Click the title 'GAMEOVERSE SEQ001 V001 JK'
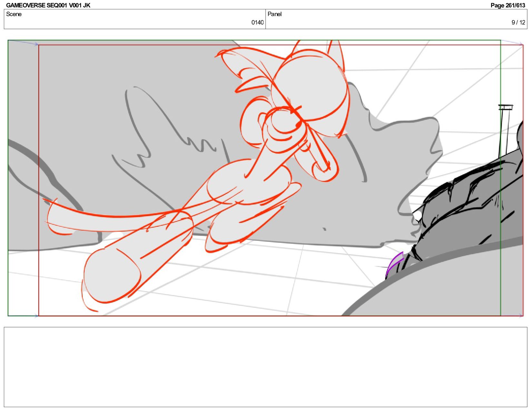The width and height of the screenshot is (532, 411). [48, 5]
